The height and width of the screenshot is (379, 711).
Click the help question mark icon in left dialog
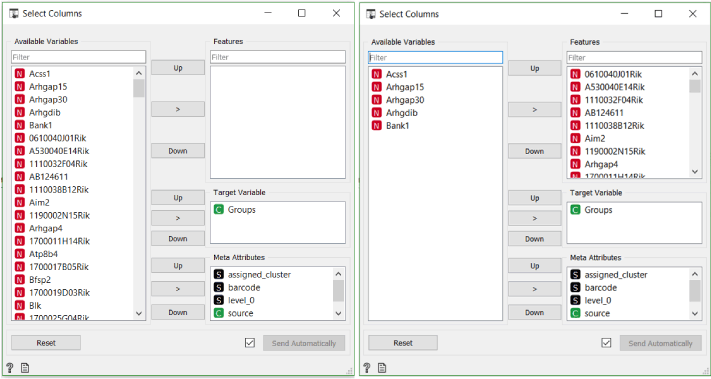coord(10,368)
